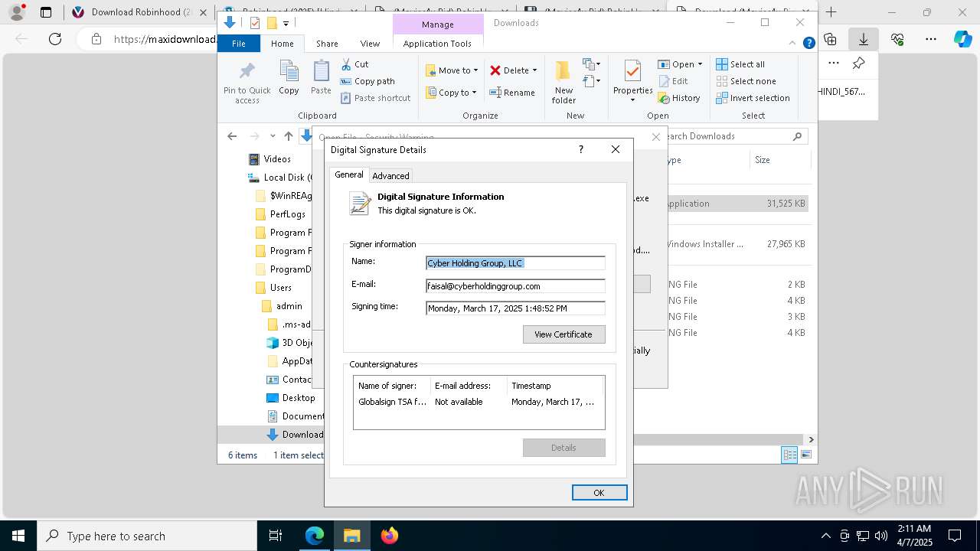Click Cut in Clipboard group
The width and height of the screenshot is (980, 551).
click(354, 64)
